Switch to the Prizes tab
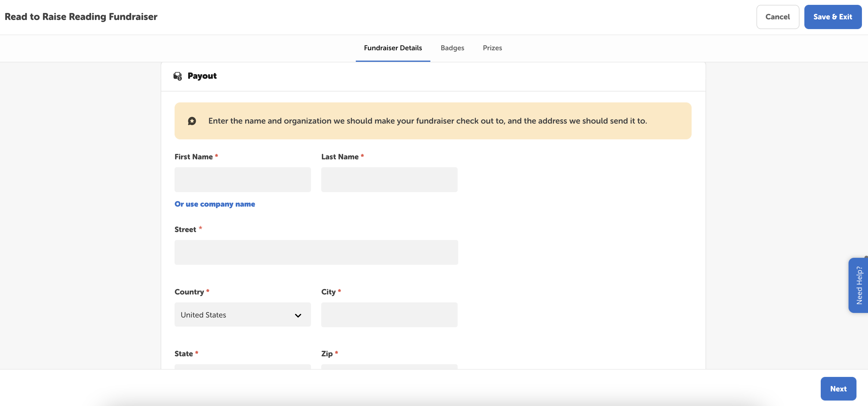This screenshot has width=868, height=406. [492, 48]
